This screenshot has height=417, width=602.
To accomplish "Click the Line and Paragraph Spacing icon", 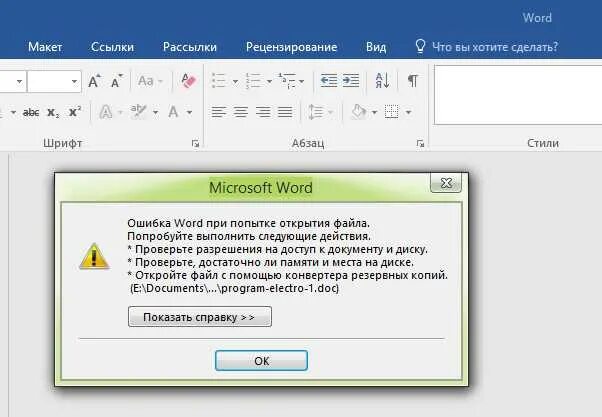I will (x=316, y=112).
